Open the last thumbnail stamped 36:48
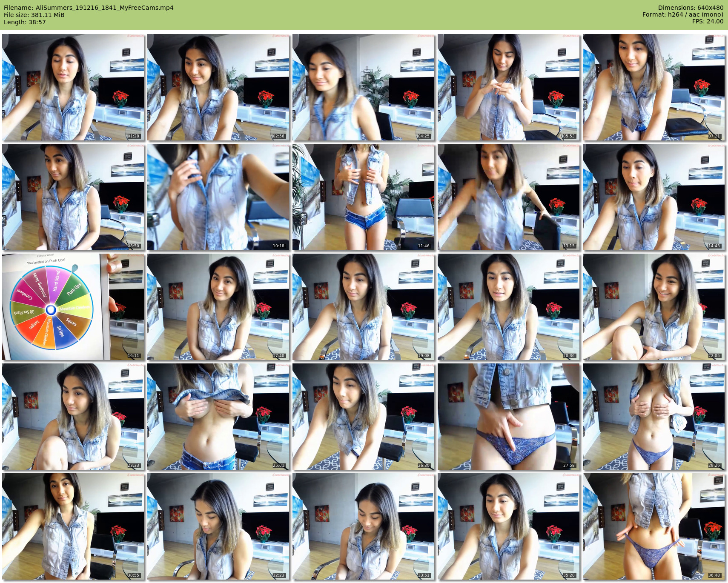 click(x=654, y=526)
